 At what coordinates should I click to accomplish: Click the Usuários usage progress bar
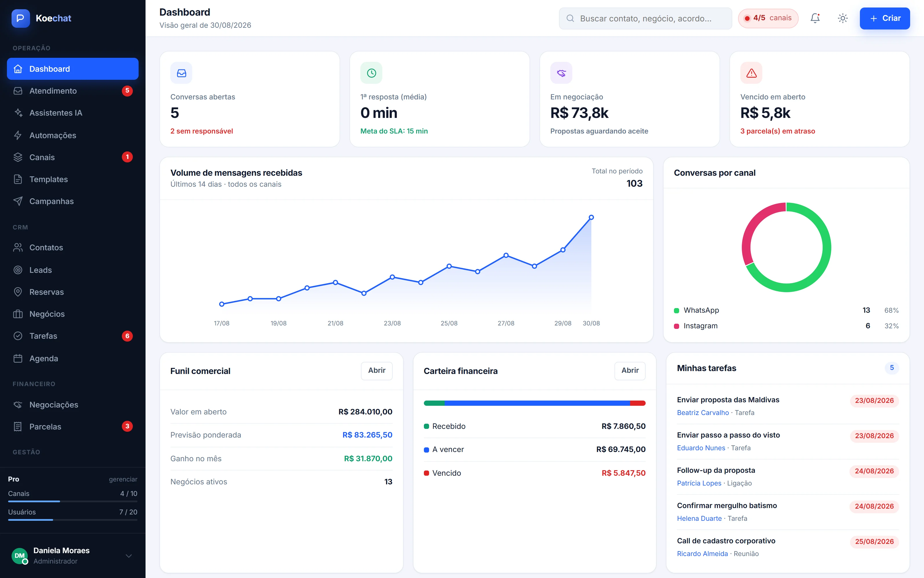click(72, 520)
